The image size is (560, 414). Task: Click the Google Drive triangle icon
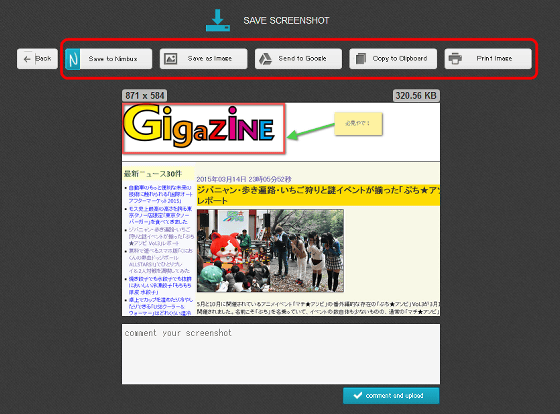tap(265, 59)
